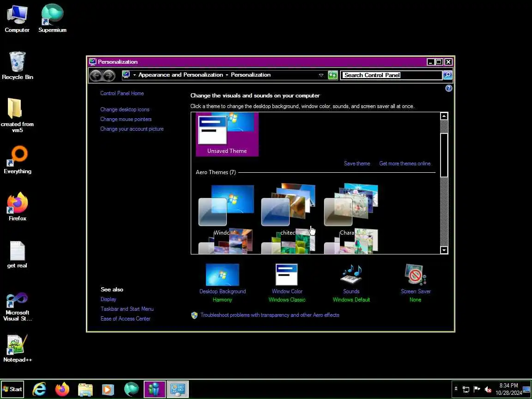Open Supermium from the taskbar

[x=131, y=389]
